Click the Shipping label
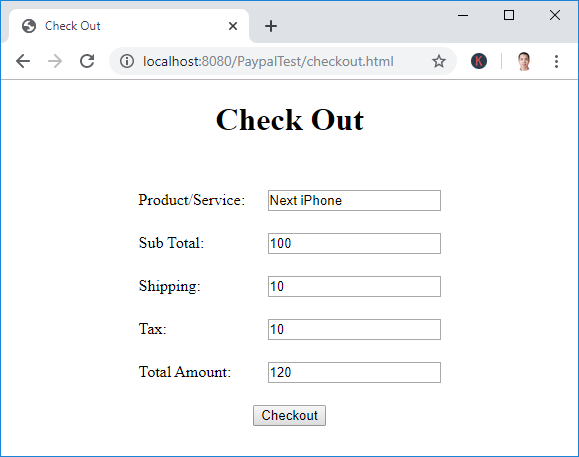 click(169, 286)
